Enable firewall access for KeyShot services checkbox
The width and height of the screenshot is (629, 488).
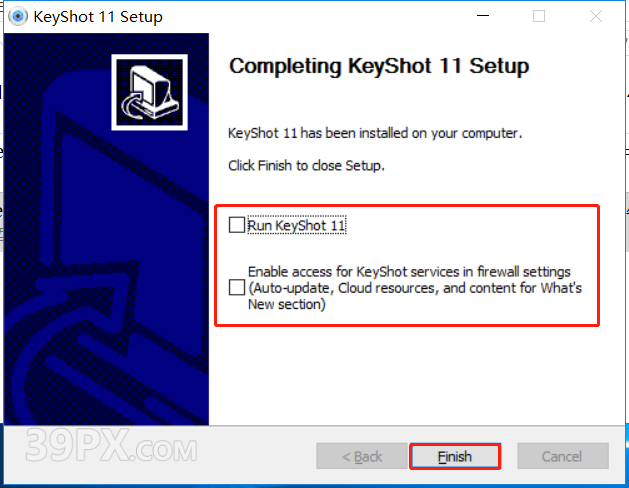click(x=237, y=288)
